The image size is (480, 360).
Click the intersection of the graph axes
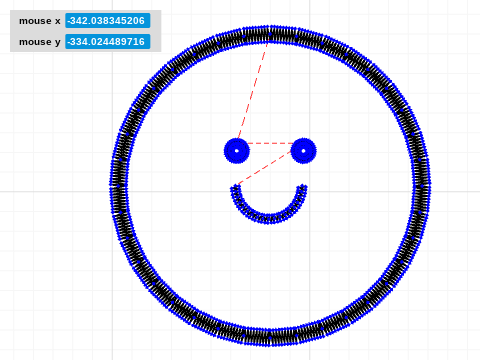(310, 191)
